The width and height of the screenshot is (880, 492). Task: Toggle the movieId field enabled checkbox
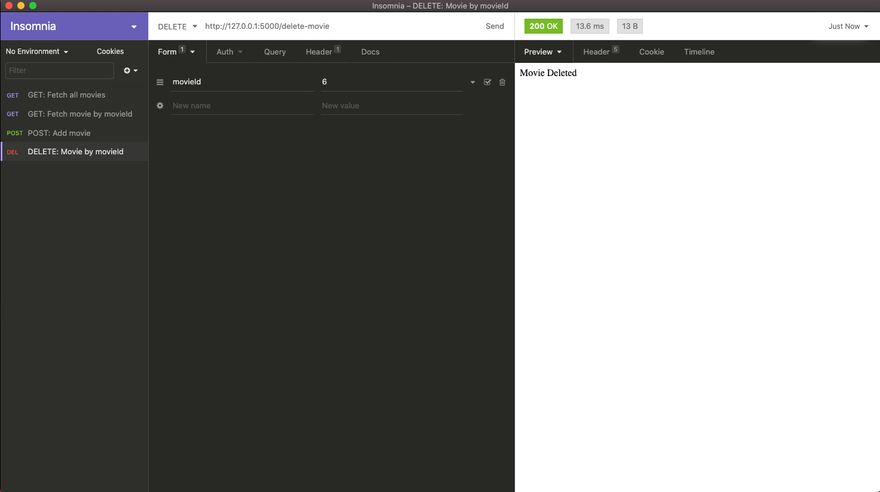coord(487,82)
